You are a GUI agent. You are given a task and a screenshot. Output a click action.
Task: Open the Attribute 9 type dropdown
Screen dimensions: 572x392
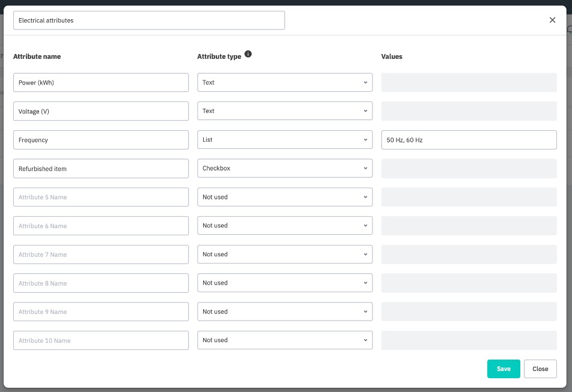[284, 312]
